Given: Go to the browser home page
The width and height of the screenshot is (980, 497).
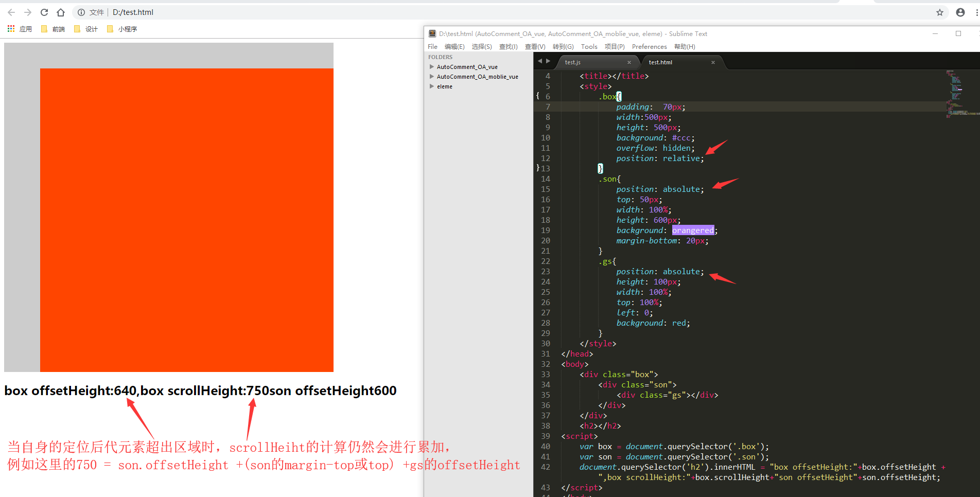Looking at the screenshot, I should pyautogui.click(x=61, y=12).
